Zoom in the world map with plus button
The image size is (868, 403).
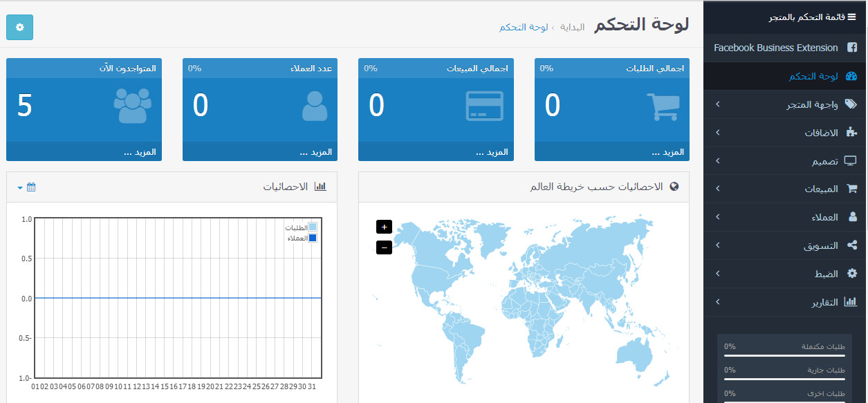[x=384, y=227]
